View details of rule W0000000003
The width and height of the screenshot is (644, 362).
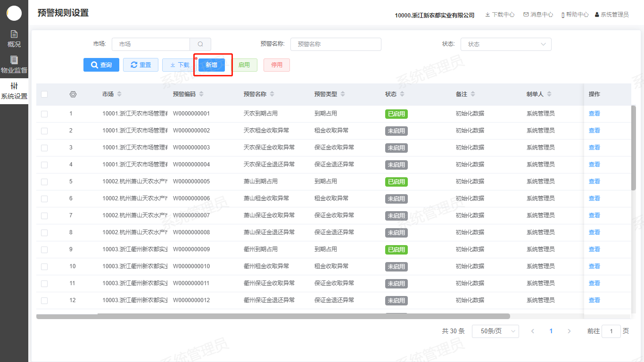point(594,148)
